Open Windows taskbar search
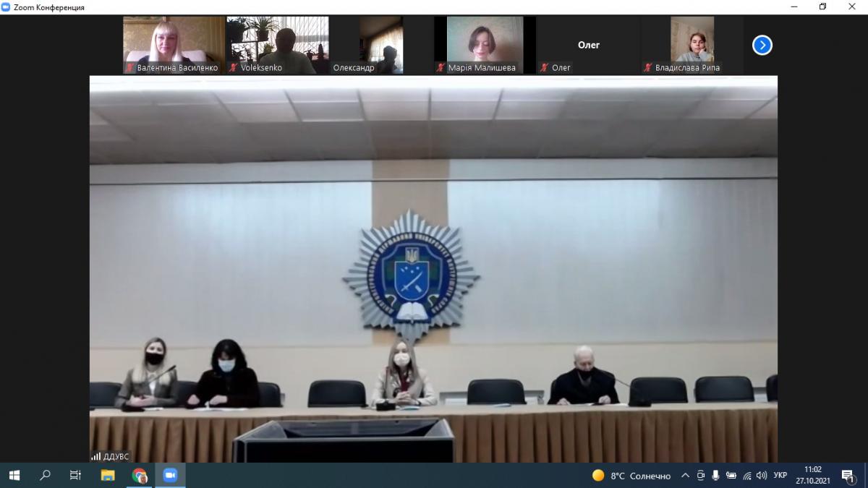The image size is (868, 488). 45,475
